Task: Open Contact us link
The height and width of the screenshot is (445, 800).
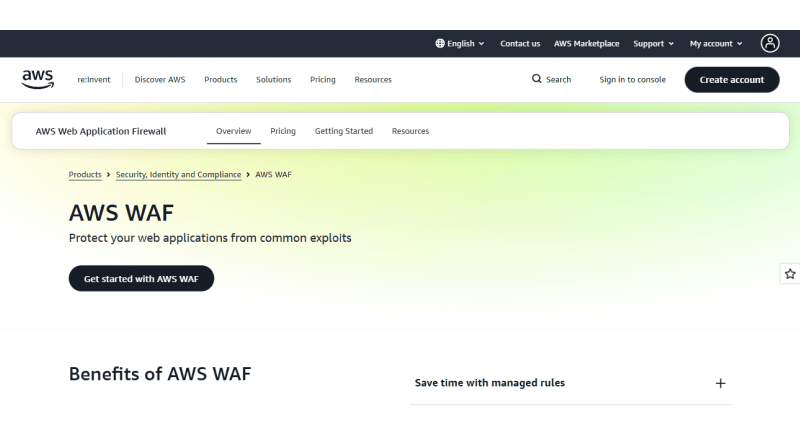Action: point(520,43)
